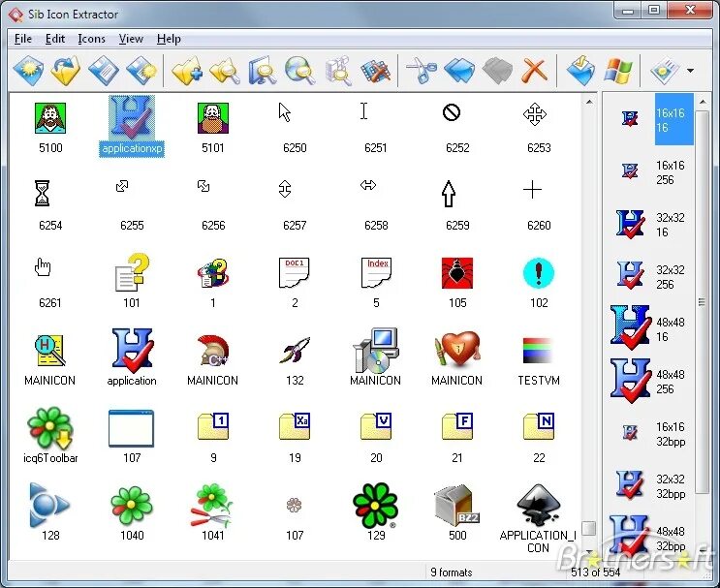This screenshot has height=588, width=720.
Task: Click the film strip with X toolbar icon
Action: (x=375, y=70)
